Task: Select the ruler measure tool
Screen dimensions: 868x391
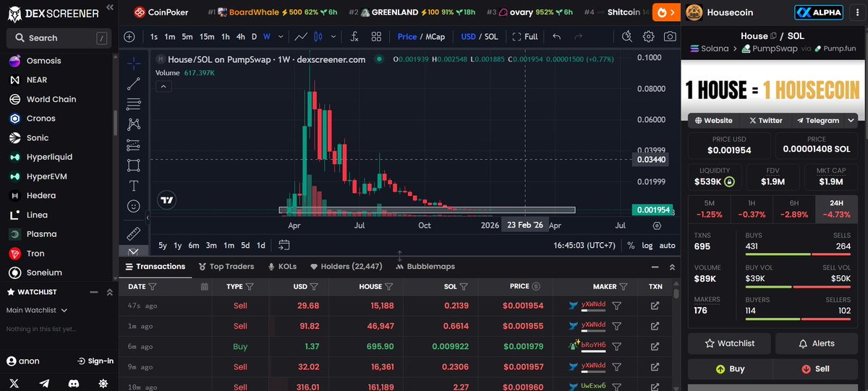Action: [x=133, y=234]
